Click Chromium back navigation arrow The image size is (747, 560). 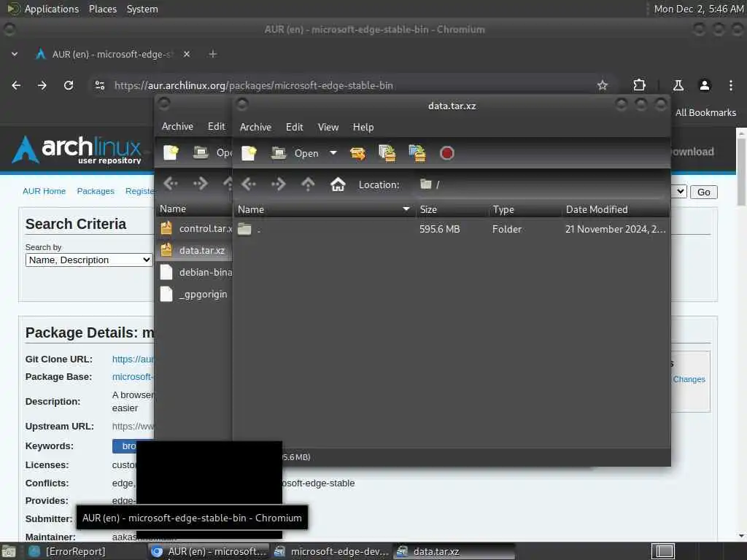pyautogui.click(x=16, y=85)
